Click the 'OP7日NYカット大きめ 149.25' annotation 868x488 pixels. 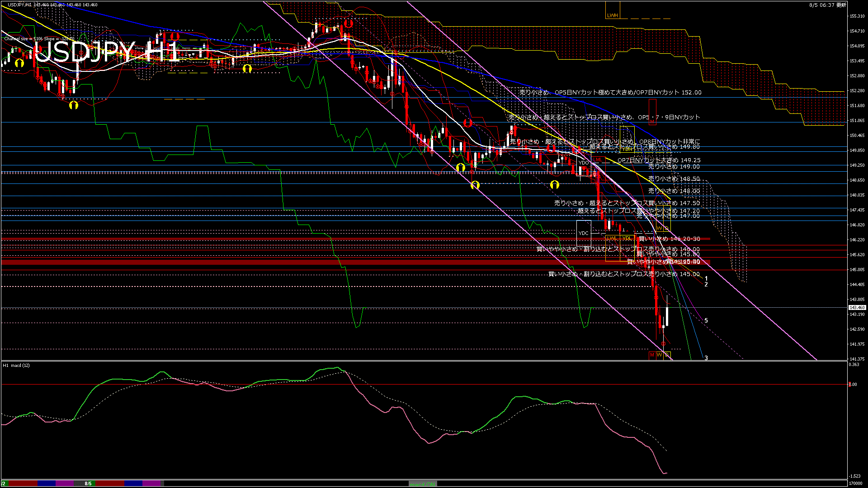pyautogui.click(x=659, y=160)
